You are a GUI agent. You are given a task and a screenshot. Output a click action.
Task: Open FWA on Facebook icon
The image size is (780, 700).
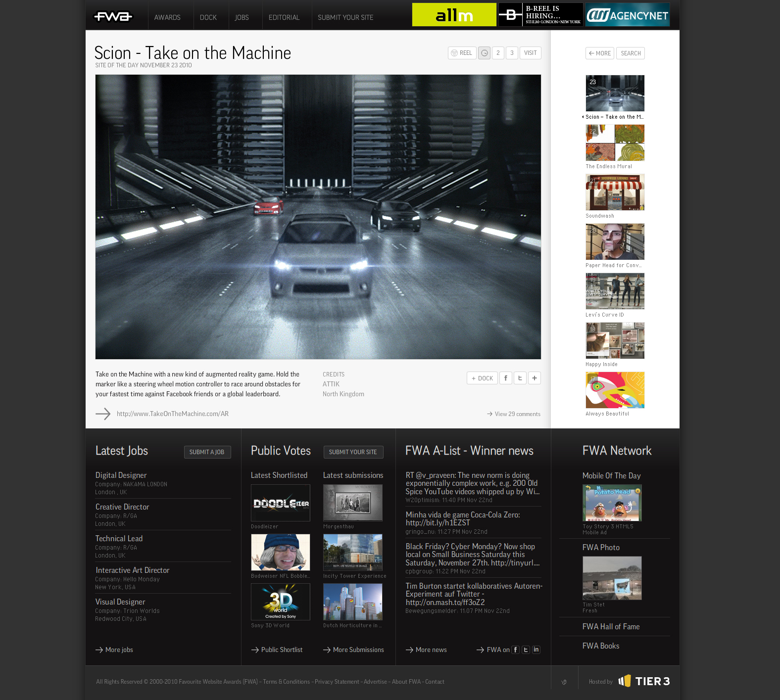tap(516, 650)
